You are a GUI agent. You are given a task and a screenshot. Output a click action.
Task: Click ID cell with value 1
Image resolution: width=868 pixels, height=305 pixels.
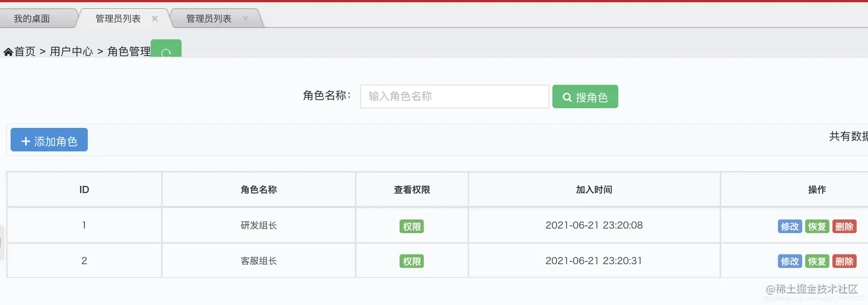[84, 225]
